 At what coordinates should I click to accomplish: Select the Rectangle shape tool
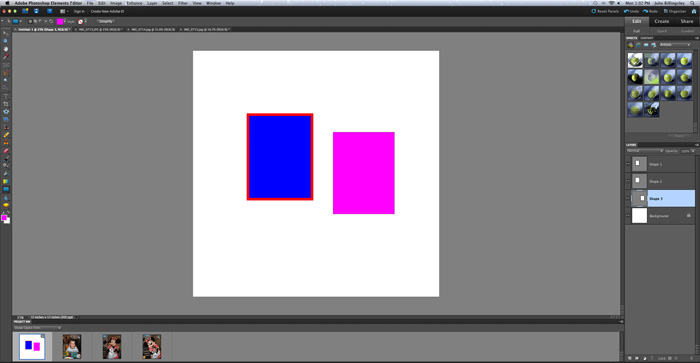click(x=6, y=189)
